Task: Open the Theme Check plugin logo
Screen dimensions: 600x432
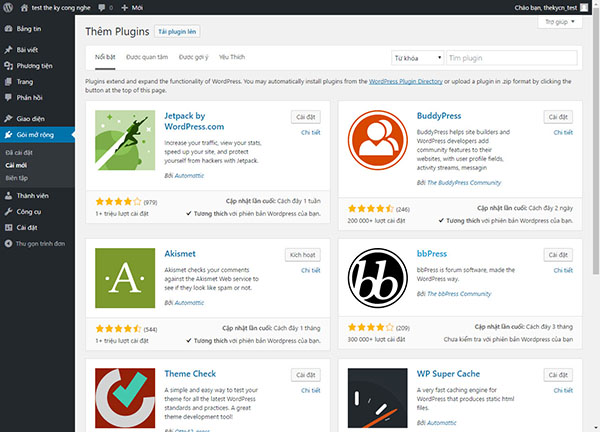Action: tap(125, 398)
